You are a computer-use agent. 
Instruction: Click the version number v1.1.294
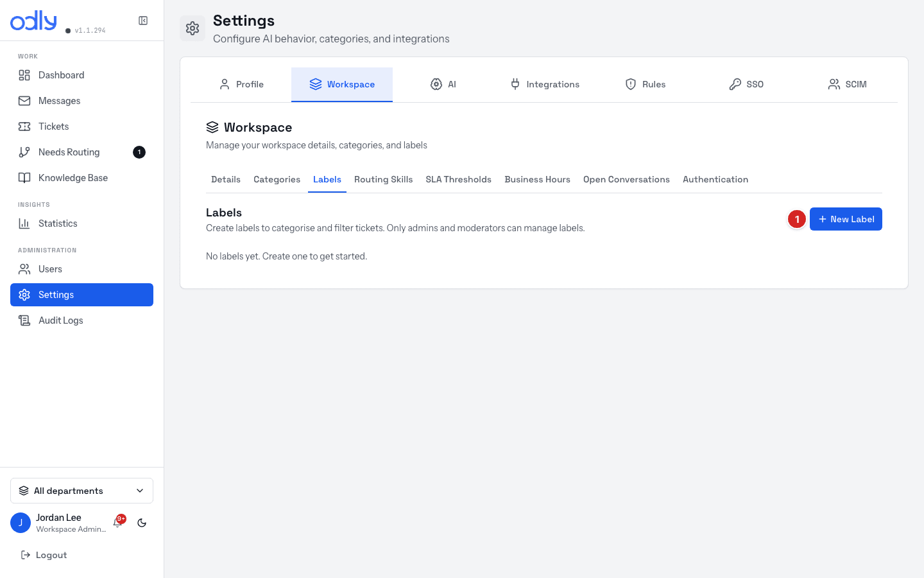(90, 30)
